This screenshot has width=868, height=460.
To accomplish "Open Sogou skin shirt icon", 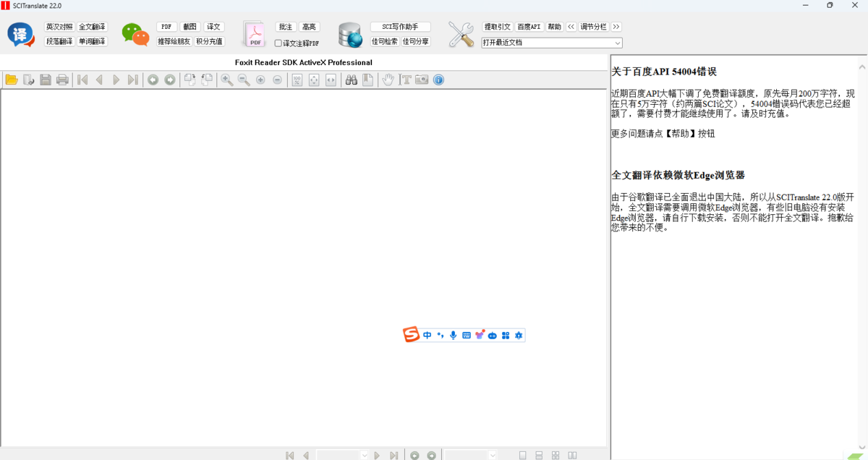I will (x=480, y=335).
